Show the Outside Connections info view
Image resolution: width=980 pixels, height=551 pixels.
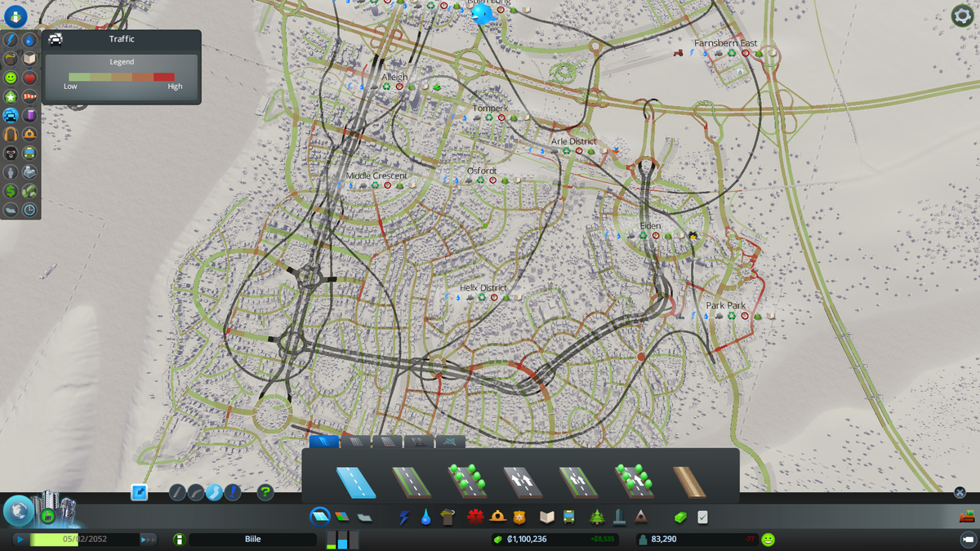click(29, 172)
